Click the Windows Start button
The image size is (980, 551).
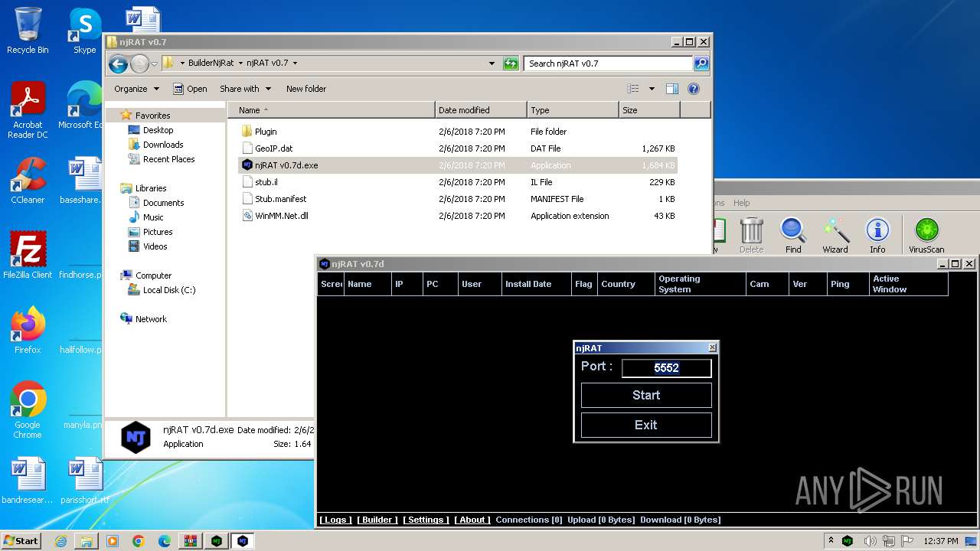(21, 541)
